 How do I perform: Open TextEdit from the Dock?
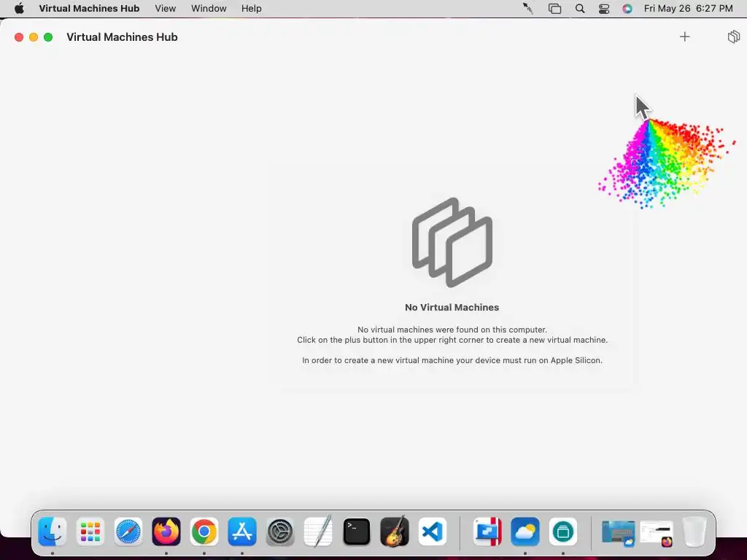pos(318,532)
